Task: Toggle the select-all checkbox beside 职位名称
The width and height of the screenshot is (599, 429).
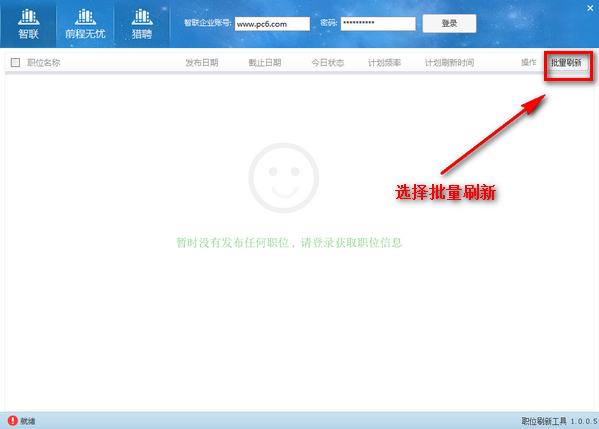Action: 15,63
